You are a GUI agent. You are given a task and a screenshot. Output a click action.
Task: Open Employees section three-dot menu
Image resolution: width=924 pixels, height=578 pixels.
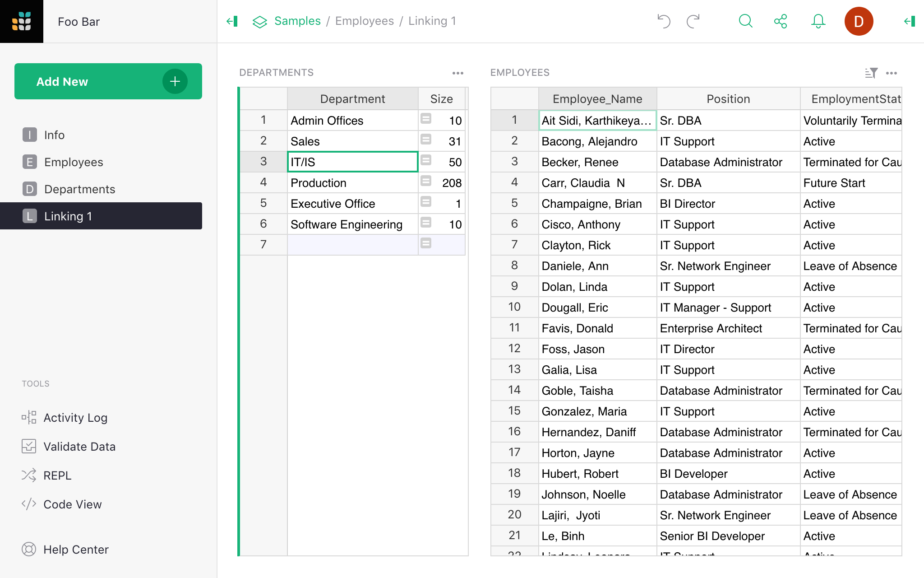(891, 73)
